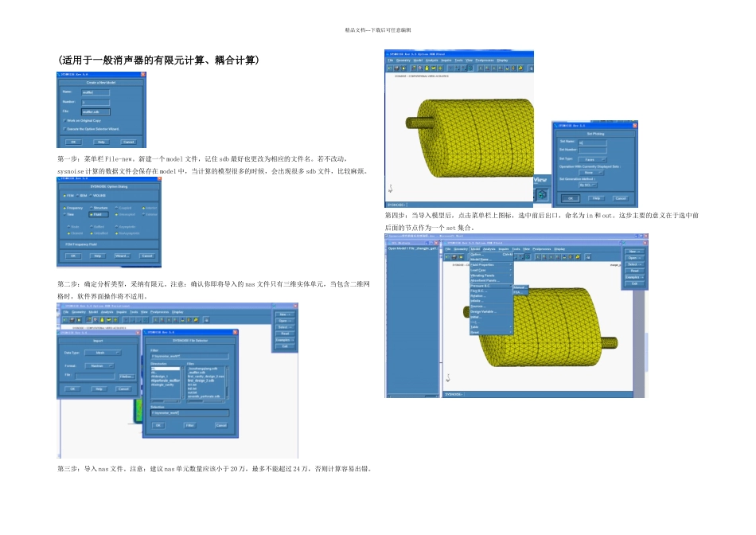Click OK in Create a New Model dialog
756x535 pixels.
coord(73,142)
